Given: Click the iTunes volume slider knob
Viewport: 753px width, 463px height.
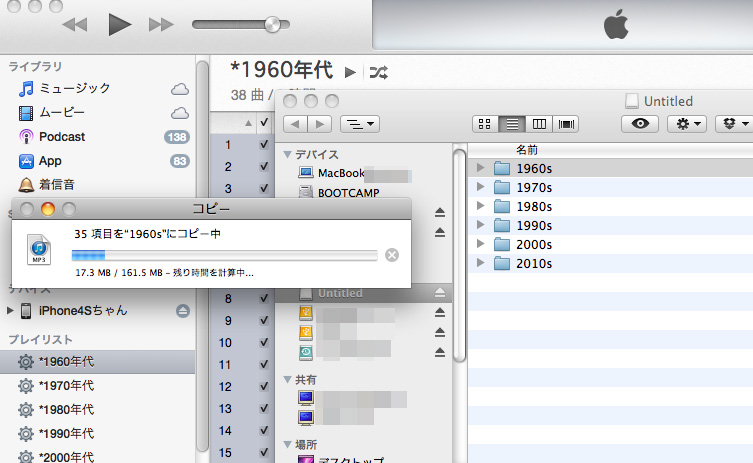Looking at the screenshot, I should (x=272, y=24).
